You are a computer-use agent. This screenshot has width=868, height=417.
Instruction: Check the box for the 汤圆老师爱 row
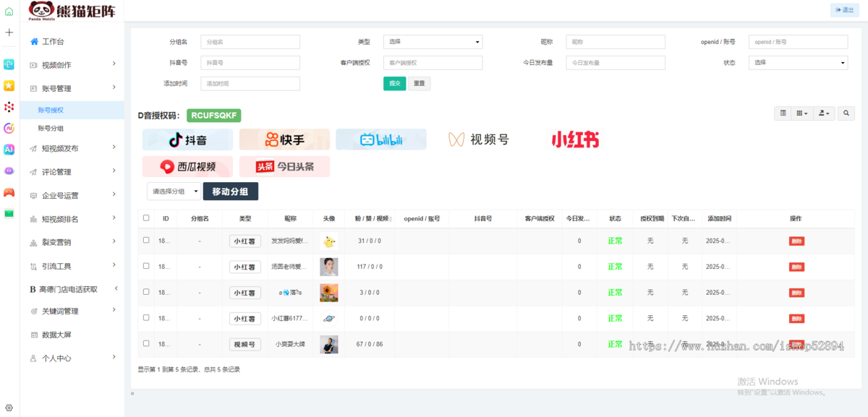point(146,266)
